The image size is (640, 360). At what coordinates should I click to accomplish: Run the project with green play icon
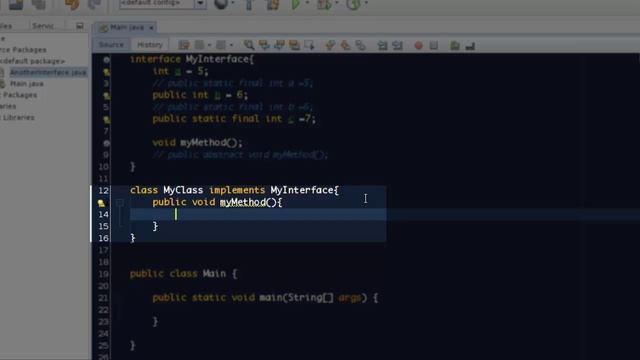pyautogui.click(x=296, y=4)
